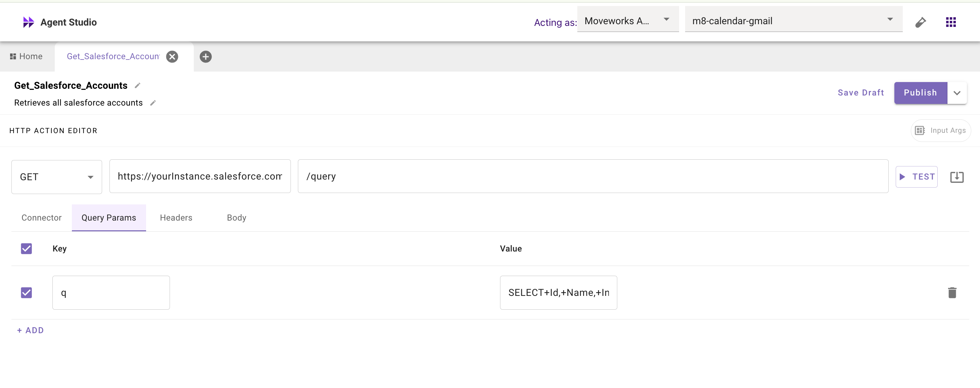The image size is (980, 388).
Task: Edit the action name Get_Salesforce_Accounts pencil
Action: (x=138, y=86)
